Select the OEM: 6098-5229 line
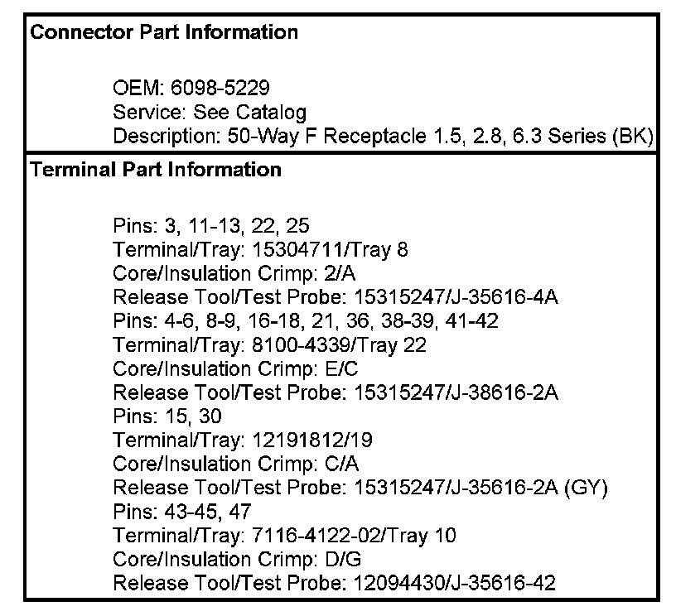 (x=191, y=88)
